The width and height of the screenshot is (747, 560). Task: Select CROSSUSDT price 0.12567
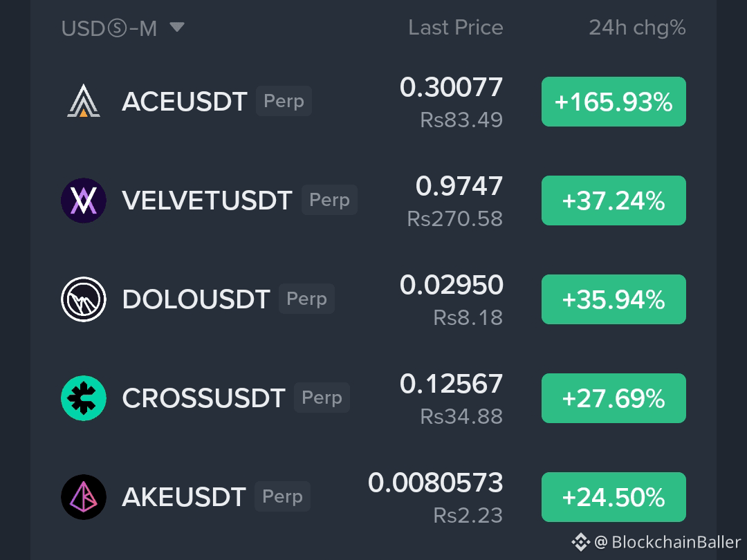451,384
